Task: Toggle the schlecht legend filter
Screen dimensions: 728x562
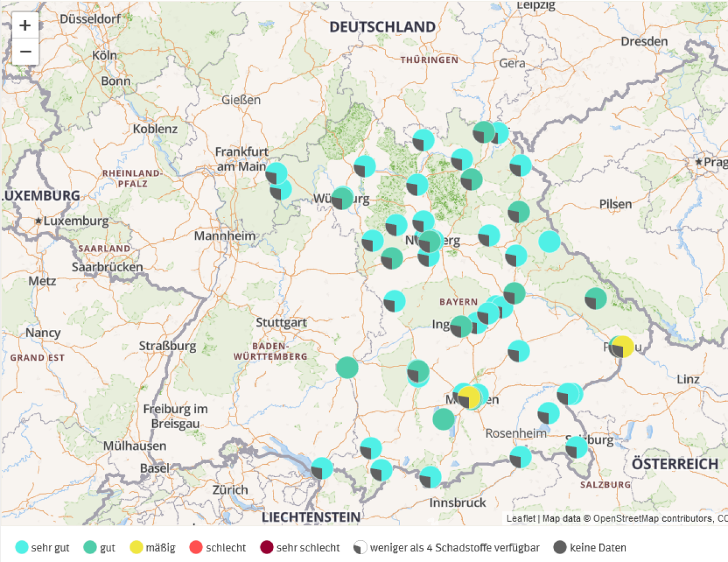Action: 197,547
